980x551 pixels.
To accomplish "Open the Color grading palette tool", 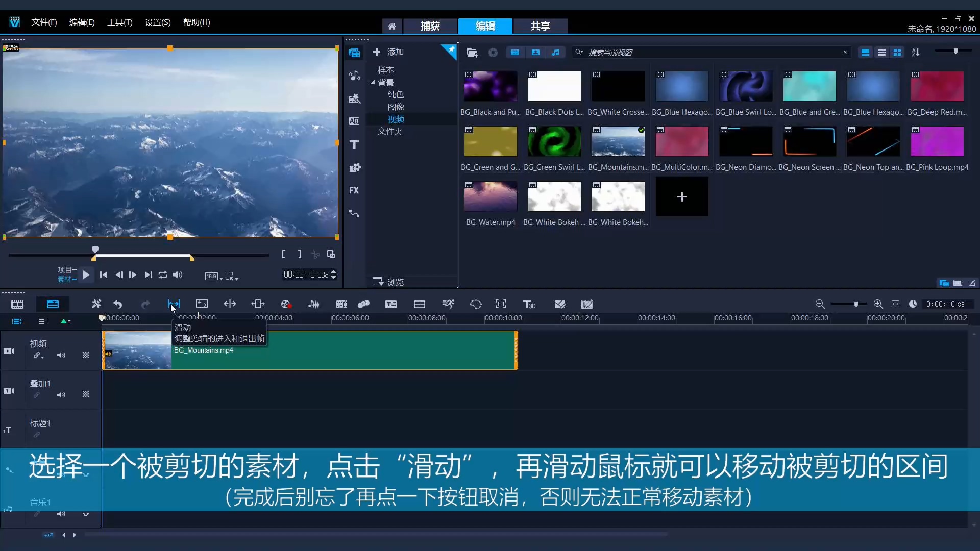I will click(286, 304).
